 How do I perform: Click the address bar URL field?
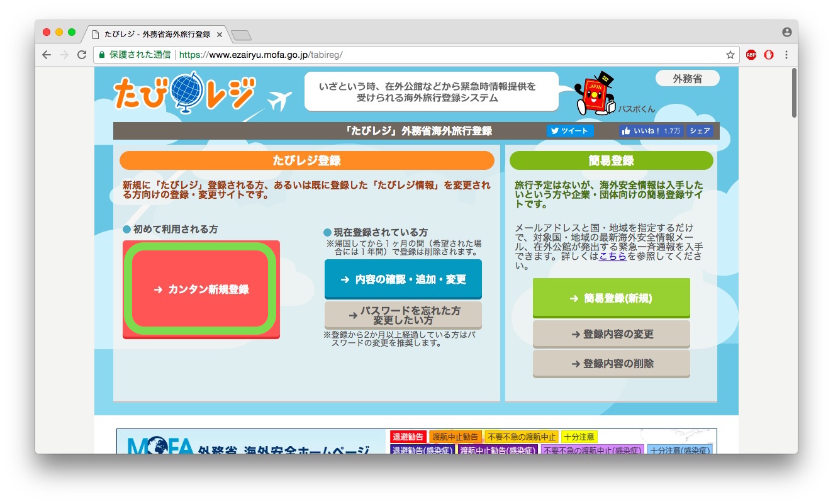coord(415,55)
